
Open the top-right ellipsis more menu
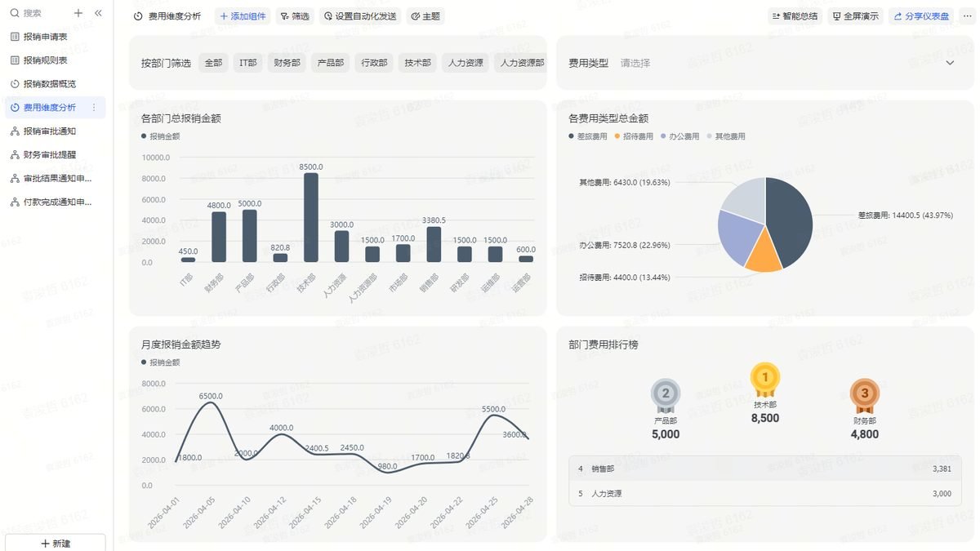[967, 16]
